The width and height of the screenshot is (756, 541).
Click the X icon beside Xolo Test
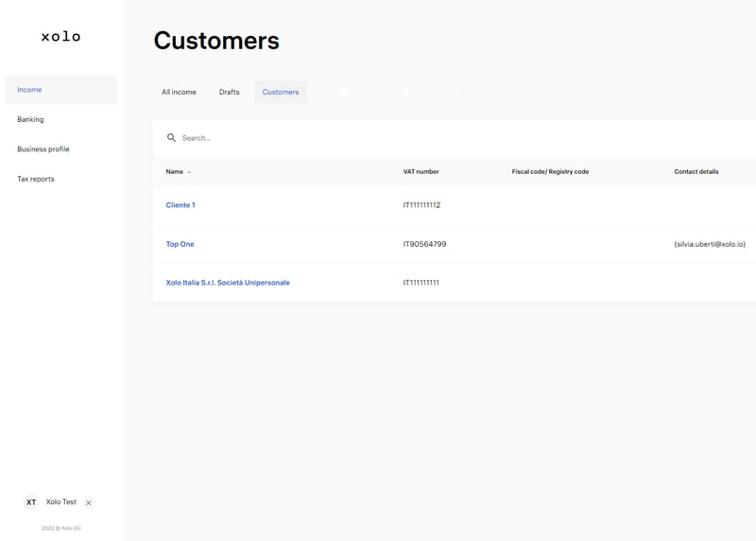[89, 503]
